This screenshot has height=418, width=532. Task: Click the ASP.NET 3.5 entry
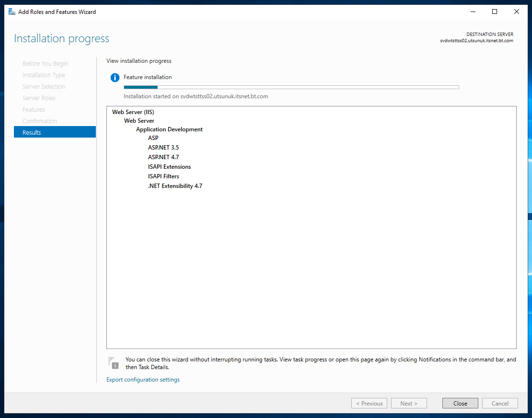click(163, 148)
